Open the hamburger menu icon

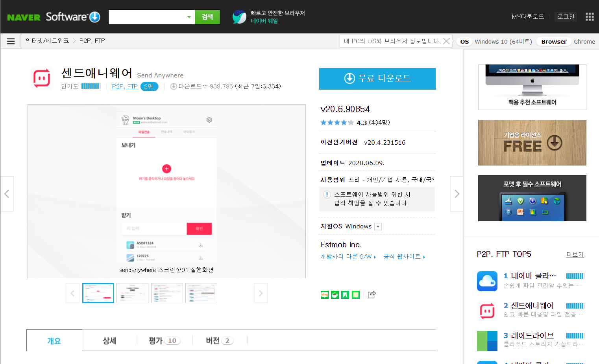coord(11,41)
